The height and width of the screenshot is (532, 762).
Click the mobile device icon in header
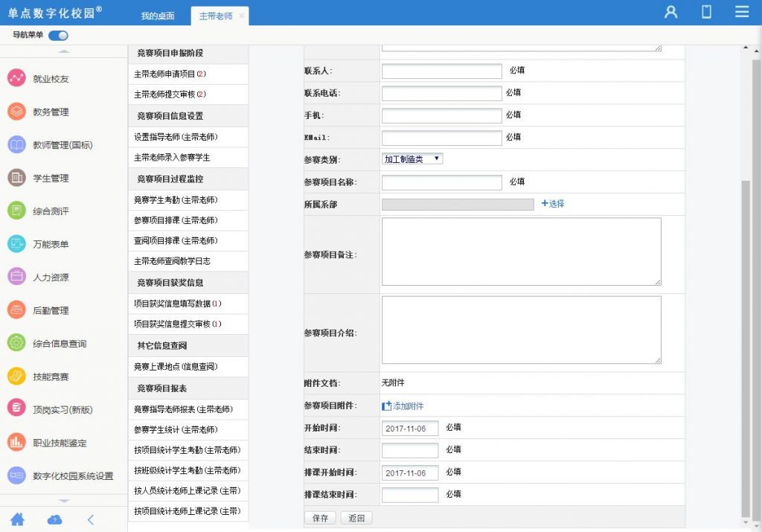[707, 12]
